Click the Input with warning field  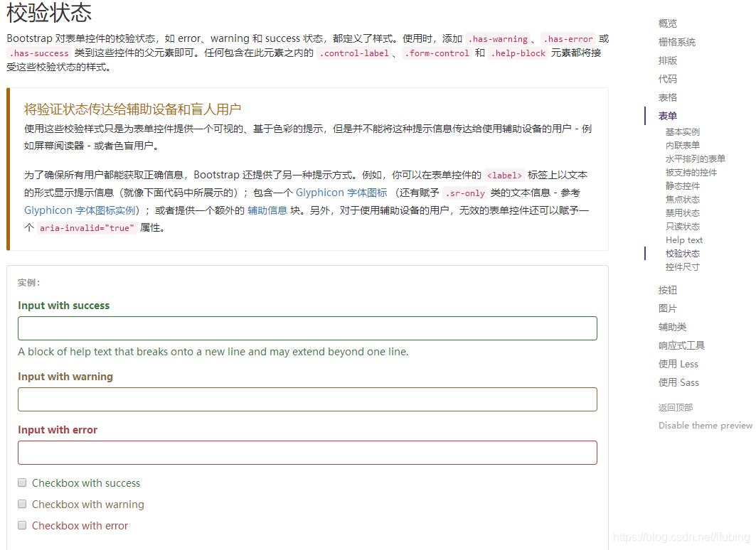308,399
